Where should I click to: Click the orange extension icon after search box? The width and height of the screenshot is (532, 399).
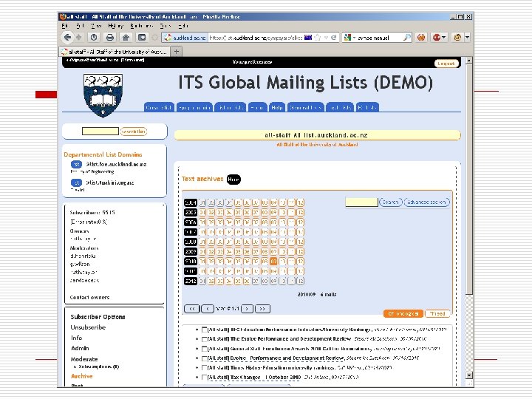click(421, 38)
